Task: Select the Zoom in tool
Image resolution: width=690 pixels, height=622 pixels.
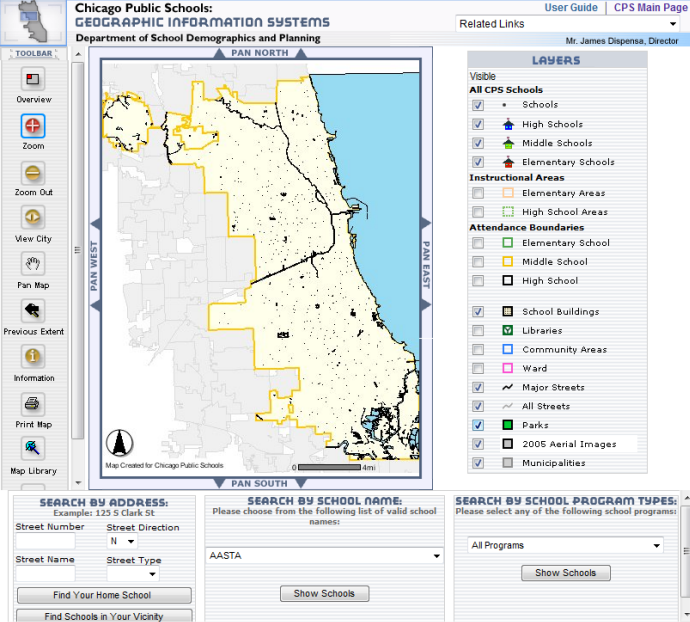Action: coord(33,126)
